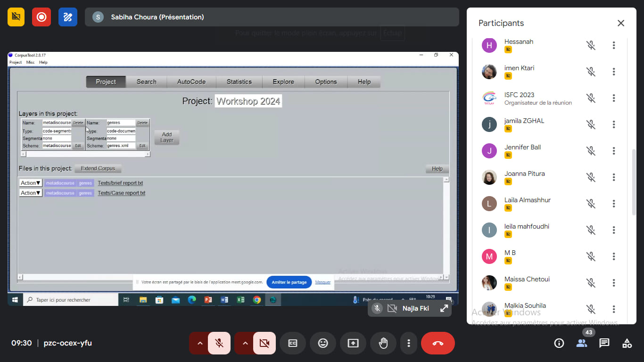The image size is (644, 362).
Task: Click the yellow hide-presentation icon at top left
Action: (16, 17)
